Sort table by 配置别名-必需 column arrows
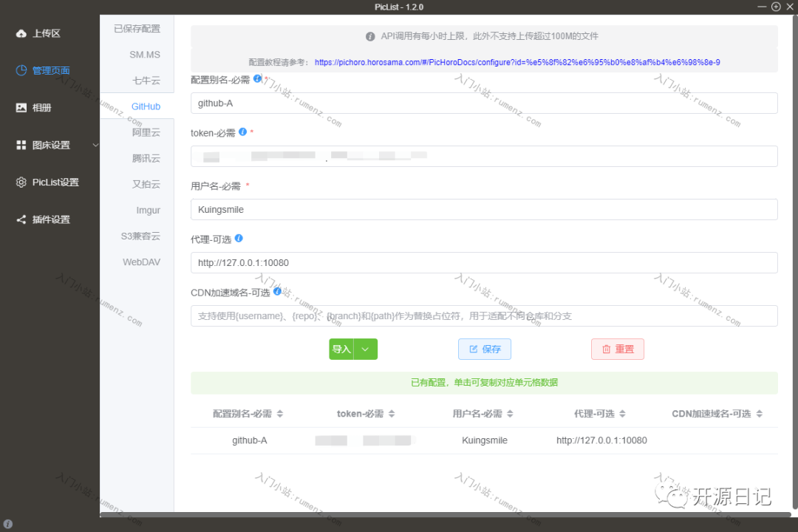The height and width of the screenshot is (532, 798). (x=280, y=414)
